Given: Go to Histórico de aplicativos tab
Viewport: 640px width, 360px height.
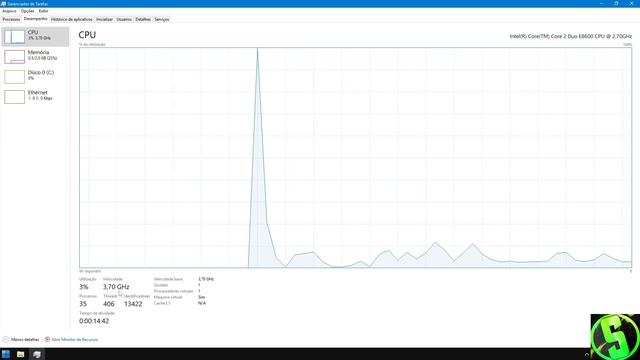Looking at the screenshot, I should coord(72,19).
